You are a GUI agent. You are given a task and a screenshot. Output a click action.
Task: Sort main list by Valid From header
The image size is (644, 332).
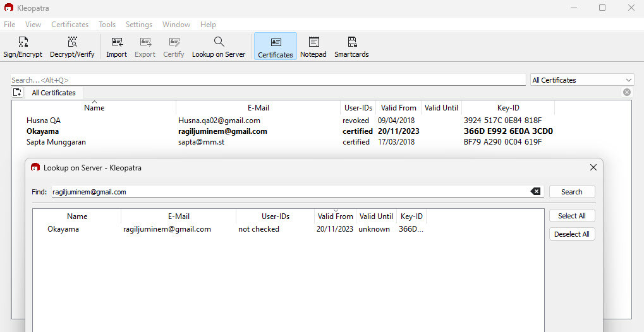(x=398, y=108)
